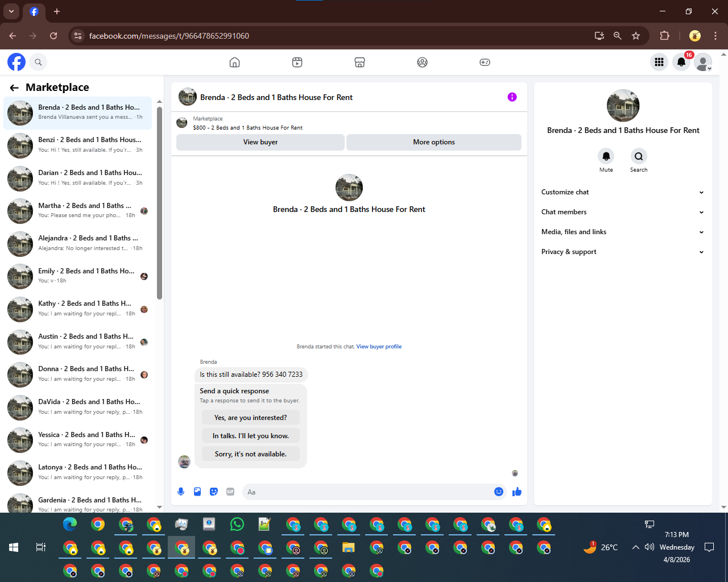Open Martha conversation in list
The image size is (728, 582).
tap(78, 210)
